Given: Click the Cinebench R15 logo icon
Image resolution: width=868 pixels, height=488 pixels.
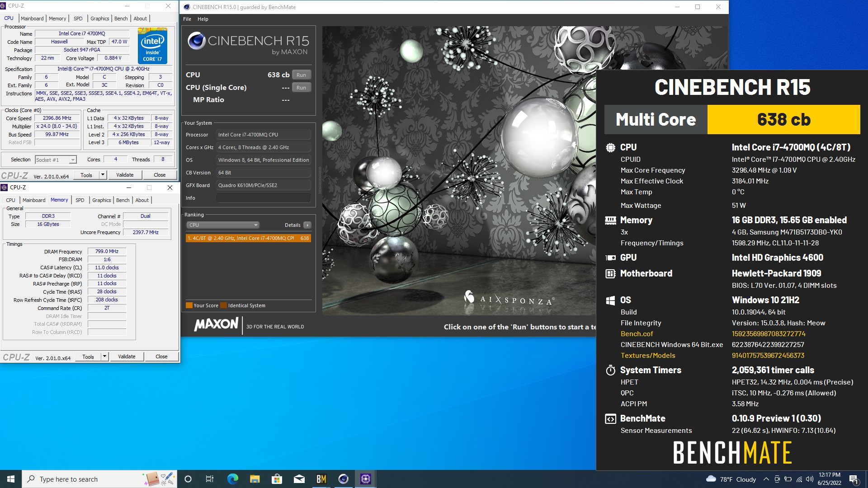Looking at the screenshot, I should 197,41.
